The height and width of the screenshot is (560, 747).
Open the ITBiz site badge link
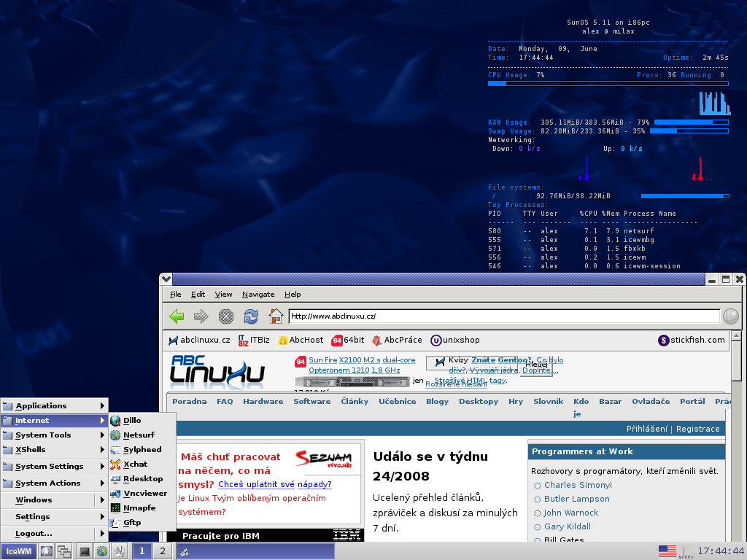coord(254,340)
